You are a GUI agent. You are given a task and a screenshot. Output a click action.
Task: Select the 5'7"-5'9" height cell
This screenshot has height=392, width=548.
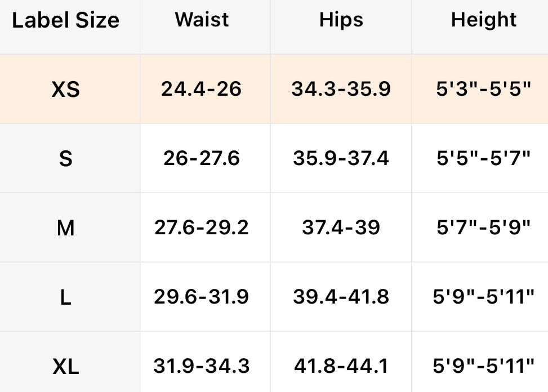click(483, 228)
